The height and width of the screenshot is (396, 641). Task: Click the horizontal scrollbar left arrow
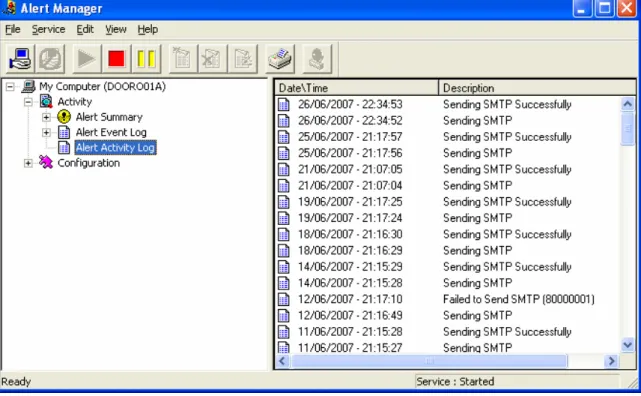click(x=282, y=361)
